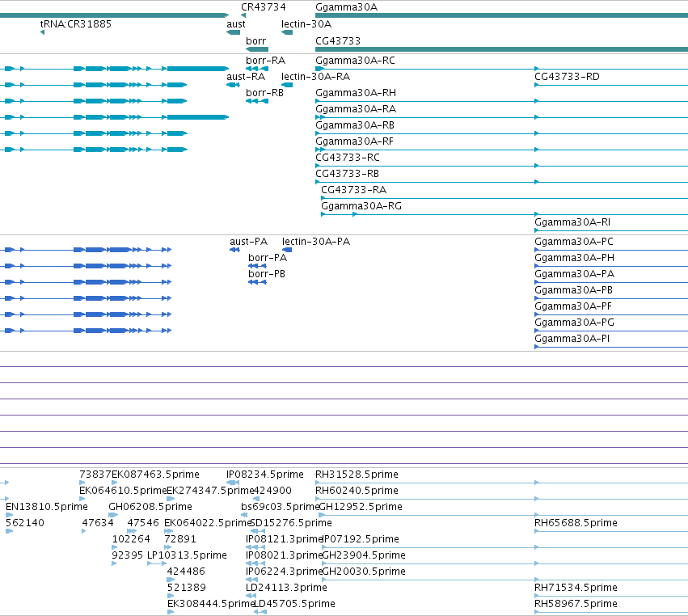The height and width of the screenshot is (616, 688).
Task: Click the aust gene label
Action: [x=235, y=23]
